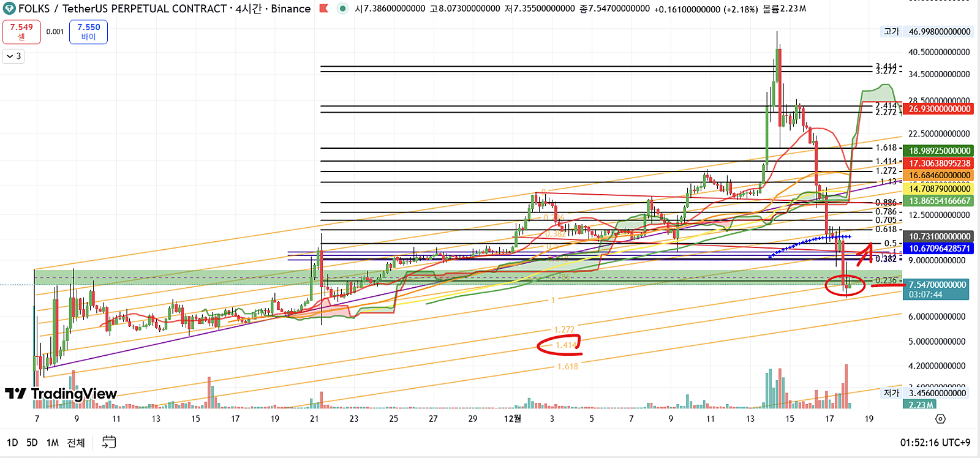Select the 전체 (all) time range
980x458 pixels.
[x=76, y=443]
